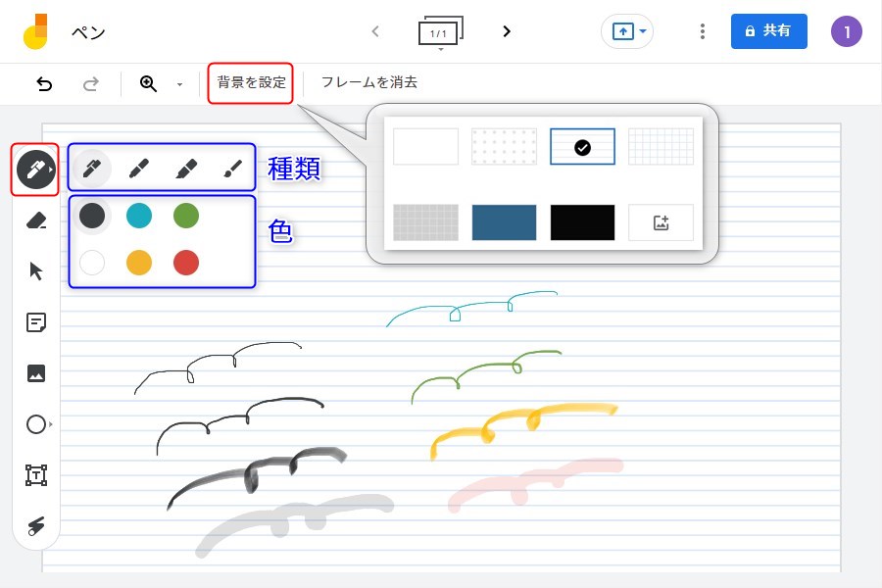
Task: Choose gray graph background
Action: (x=426, y=222)
